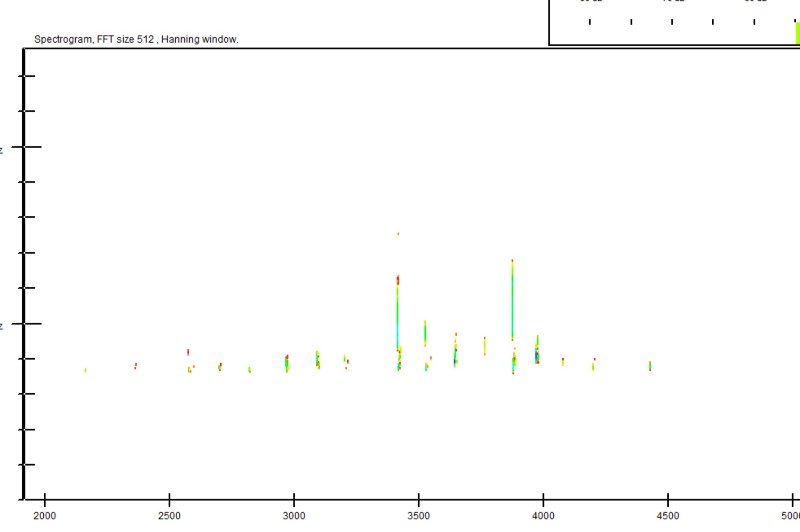Click the 4500 time axis label
This screenshot has width=800, height=532.
[667, 516]
